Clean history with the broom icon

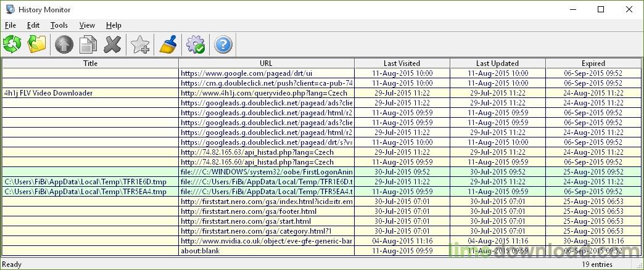coord(168,44)
